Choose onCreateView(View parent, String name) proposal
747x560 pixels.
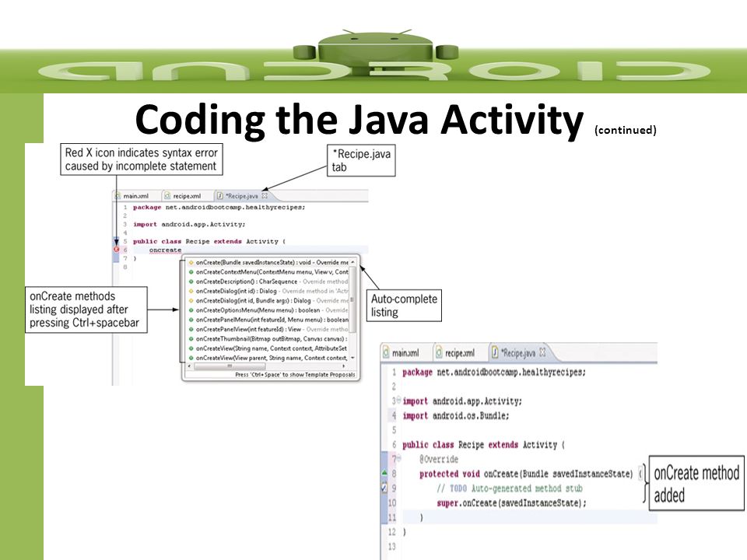(268, 358)
